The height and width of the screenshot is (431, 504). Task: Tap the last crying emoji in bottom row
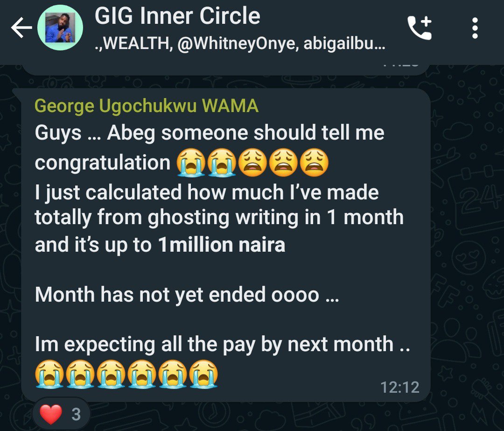click(203, 374)
